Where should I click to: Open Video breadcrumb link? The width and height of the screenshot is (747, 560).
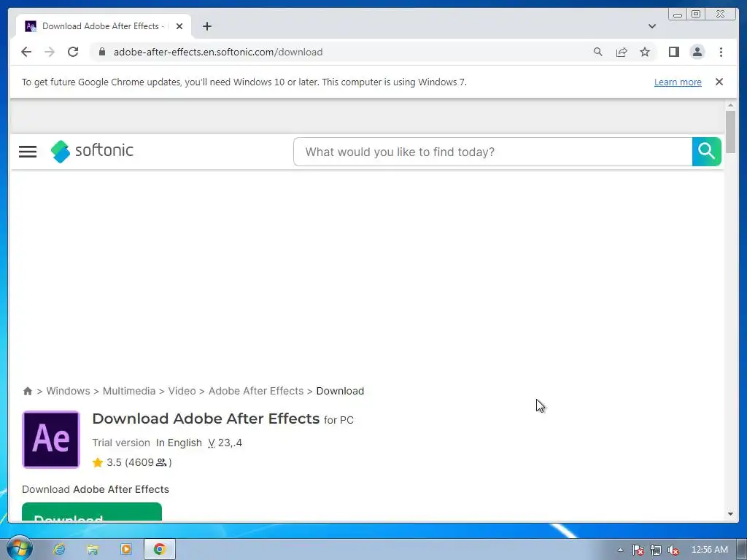(x=182, y=391)
